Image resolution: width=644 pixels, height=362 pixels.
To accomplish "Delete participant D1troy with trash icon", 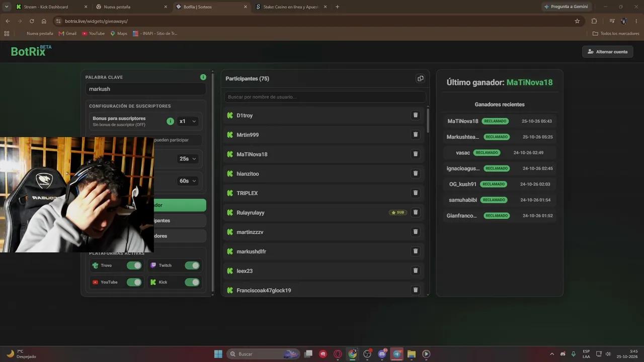I will pos(416,115).
